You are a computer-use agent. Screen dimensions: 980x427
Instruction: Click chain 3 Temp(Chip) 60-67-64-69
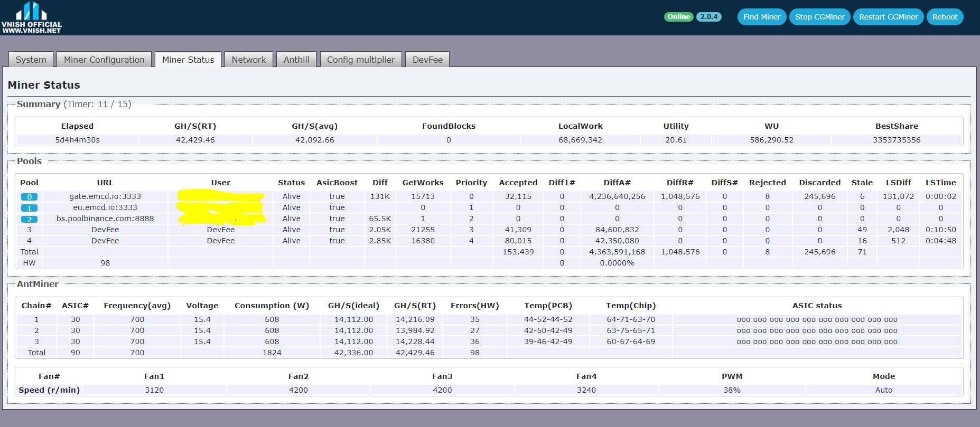click(x=631, y=341)
